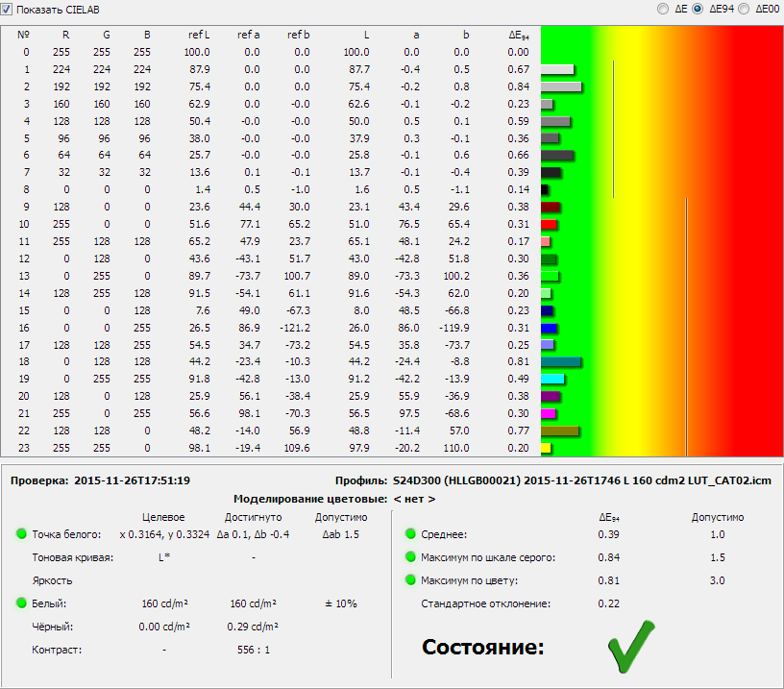
Task: Click the ref a column header
Action: click(x=249, y=35)
